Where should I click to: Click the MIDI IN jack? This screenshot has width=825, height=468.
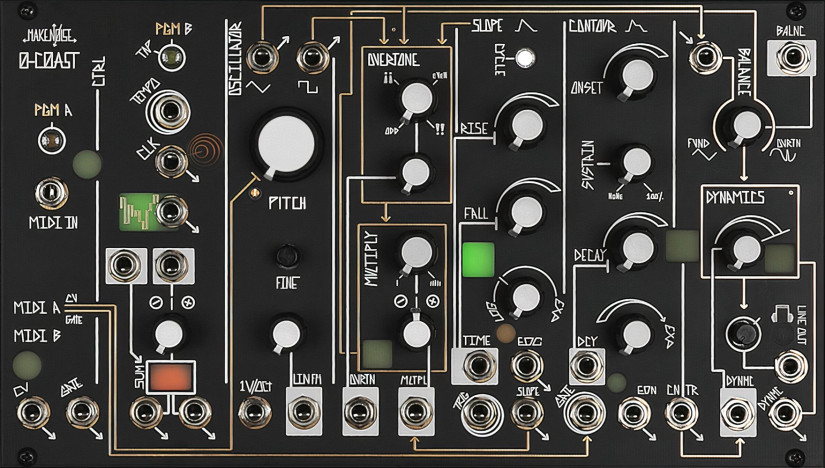52,193
